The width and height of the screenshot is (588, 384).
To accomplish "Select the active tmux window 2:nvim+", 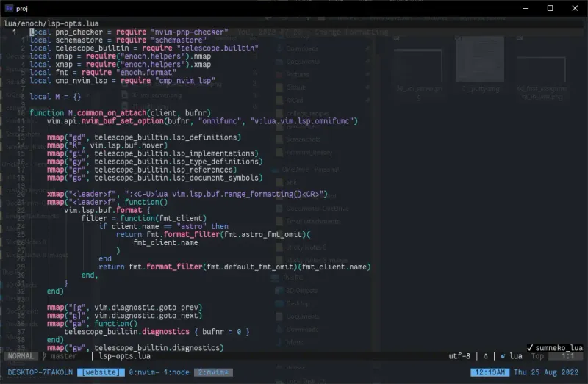I will click(x=214, y=372).
